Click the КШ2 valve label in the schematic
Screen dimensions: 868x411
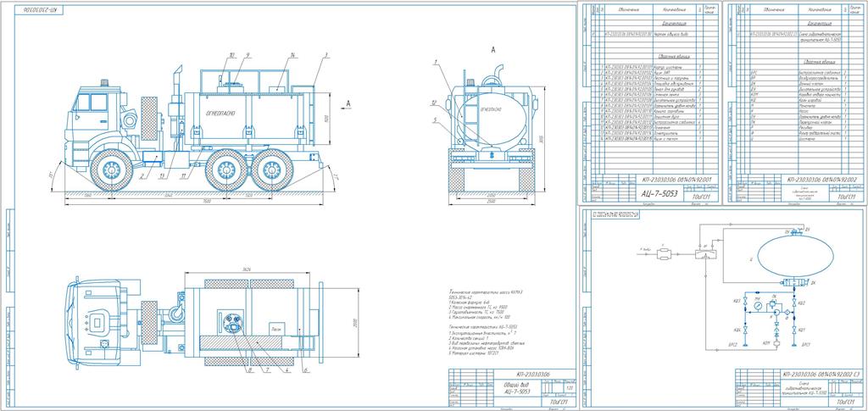[802, 303]
